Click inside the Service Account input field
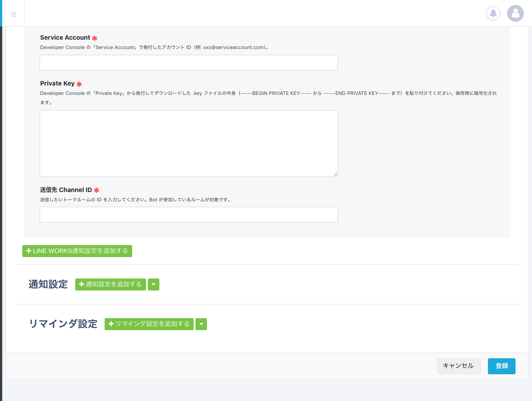Image resolution: width=532 pixels, height=401 pixels. [189, 62]
